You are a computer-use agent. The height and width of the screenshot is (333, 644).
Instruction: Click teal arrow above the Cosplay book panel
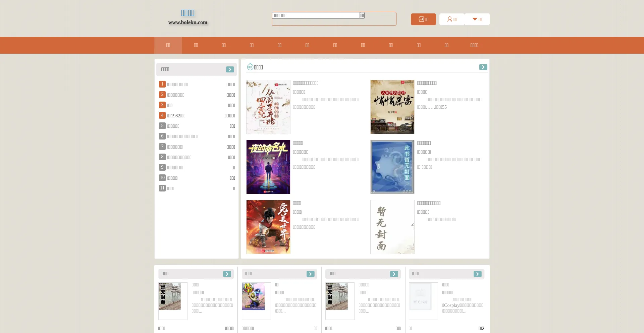coord(477,274)
